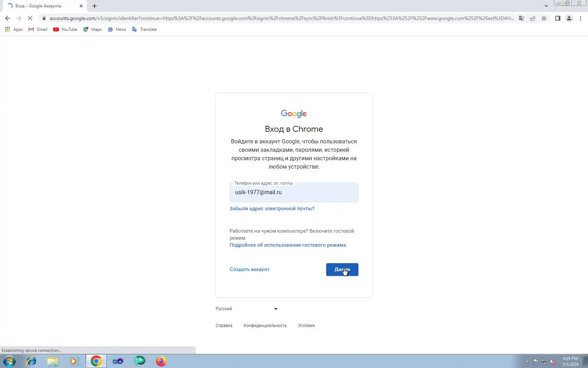Click Забыли адрес электронной почты? link
The height and width of the screenshot is (368, 588).
coord(272,209)
